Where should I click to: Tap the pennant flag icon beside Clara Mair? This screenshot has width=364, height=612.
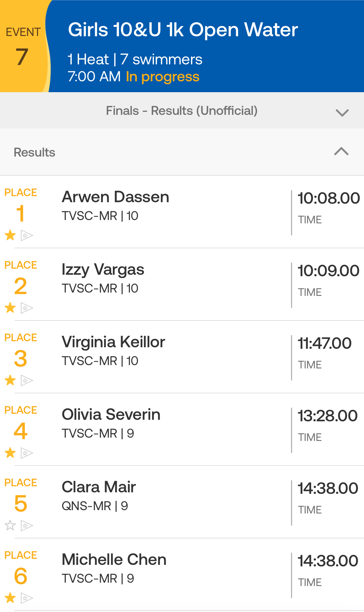pyautogui.click(x=27, y=526)
